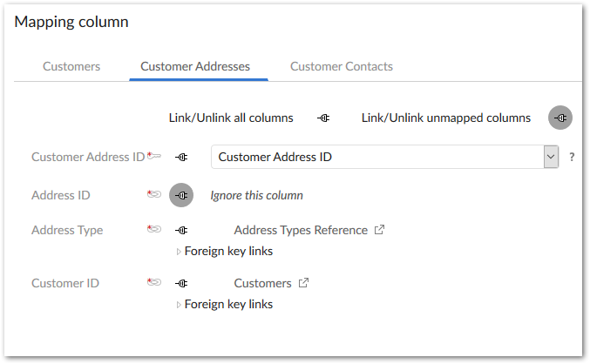Toggle link plug for Customer Address ID row
The image size is (590, 364).
[x=181, y=157]
